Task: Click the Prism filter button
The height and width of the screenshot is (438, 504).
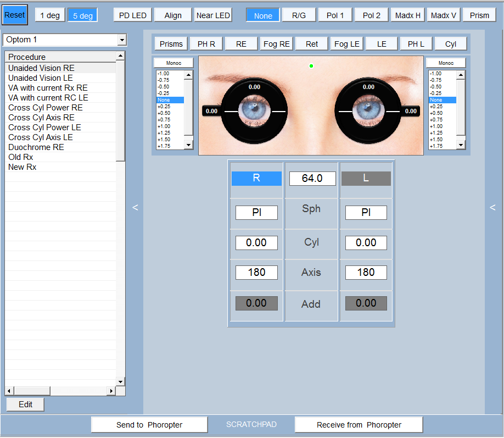Action: click(x=479, y=15)
